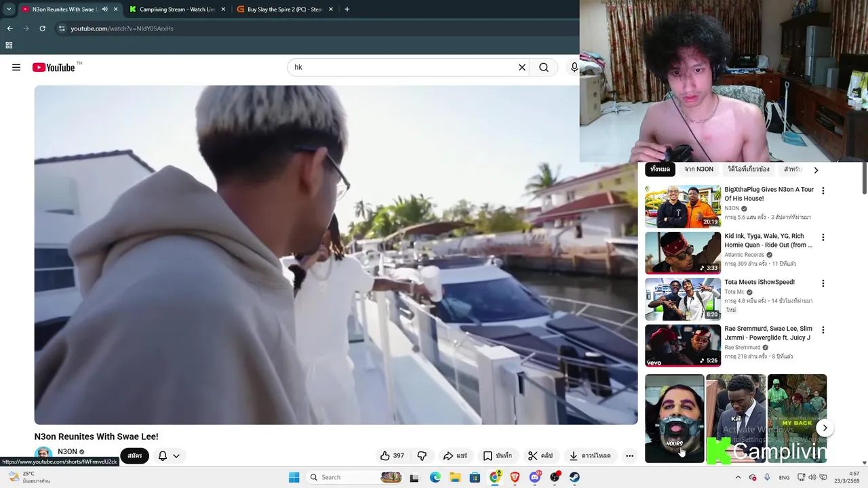Viewport: 868px width, 488px height.
Task: Mute the N3on tab audio icon
Action: coord(104,9)
